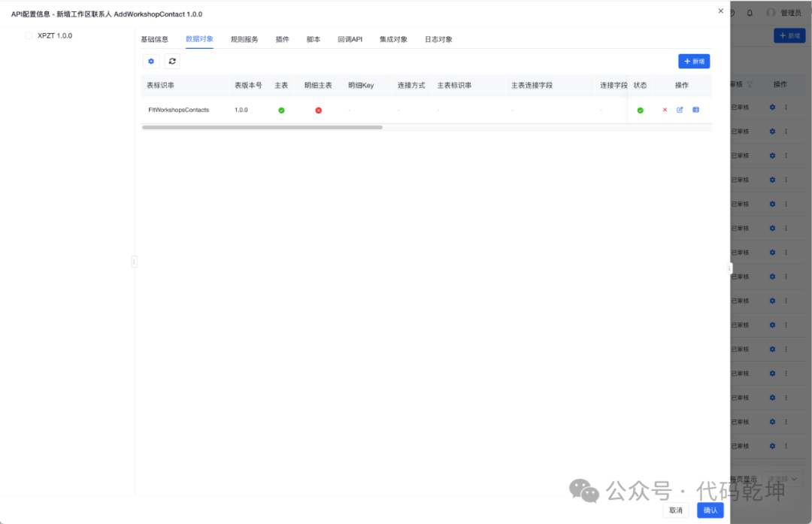This screenshot has height=524, width=812.
Task: Click the filter icon beside 审核 header
Action: [x=750, y=84]
